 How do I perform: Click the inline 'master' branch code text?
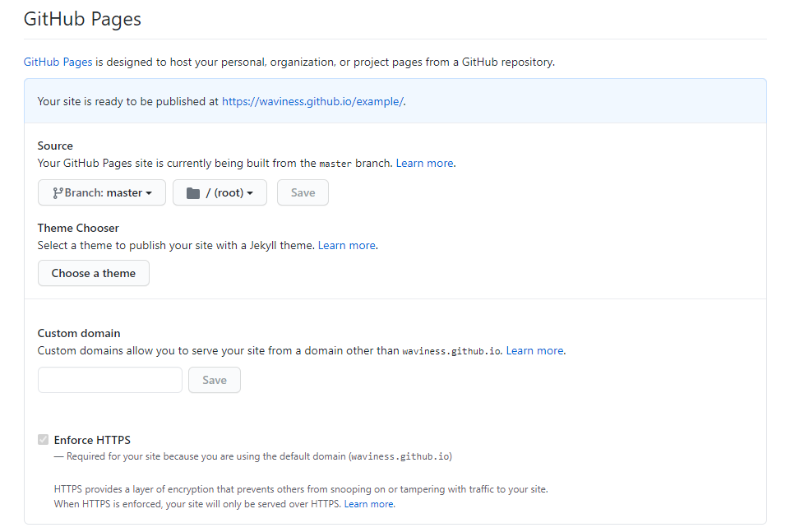point(335,164)
